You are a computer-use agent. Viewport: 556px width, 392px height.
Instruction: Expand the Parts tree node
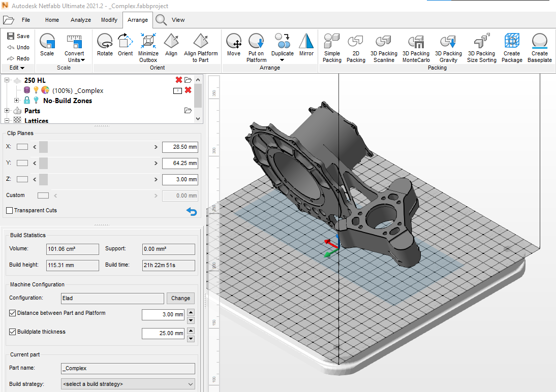pyautogui.click(x=7, y=111)
